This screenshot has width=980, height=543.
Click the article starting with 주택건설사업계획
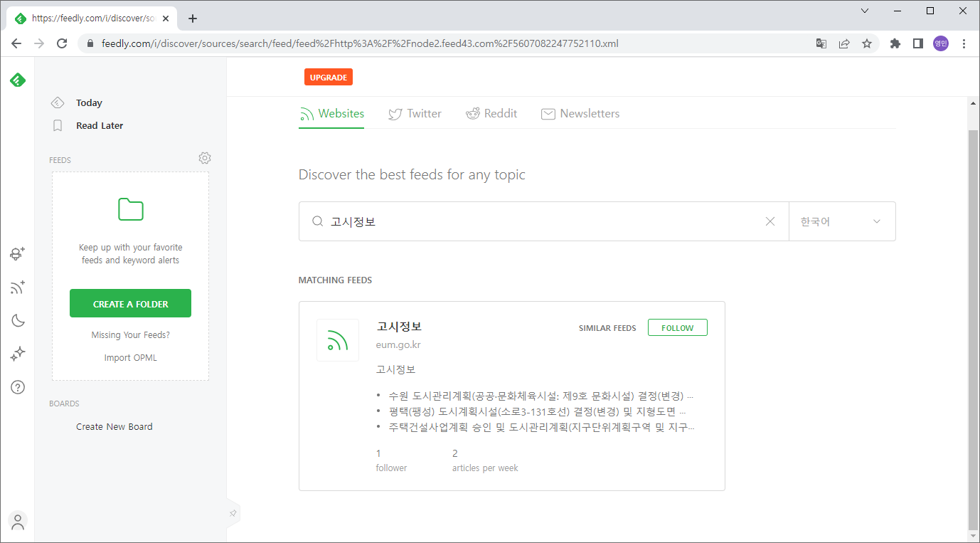[x=542, y=427]
